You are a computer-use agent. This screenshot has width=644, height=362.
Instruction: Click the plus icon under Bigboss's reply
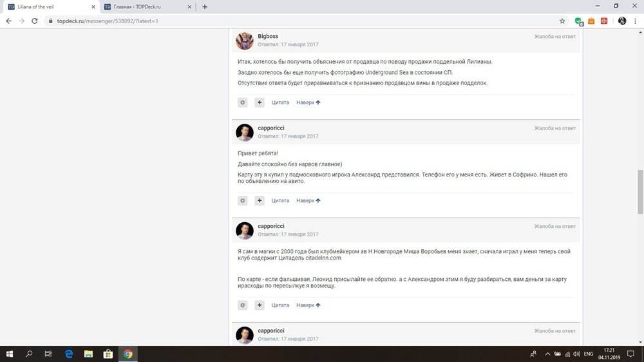click(260, 102)
